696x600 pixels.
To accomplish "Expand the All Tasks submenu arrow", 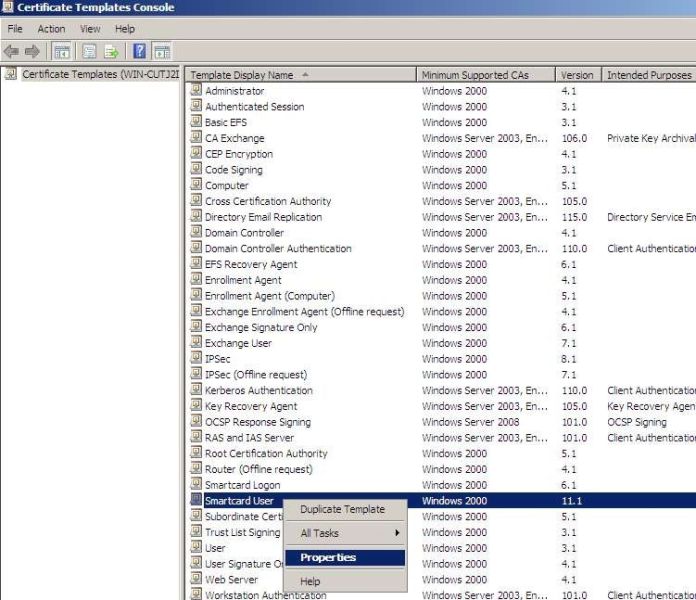I will (x=398, y=533).
